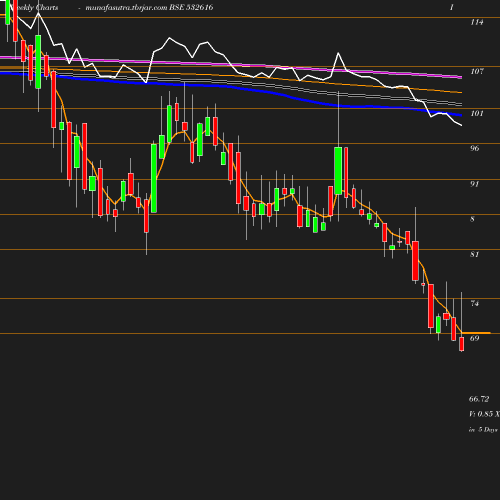
Task: Click the tall green candle with long upper wick
Action: [x=338, y=170]
